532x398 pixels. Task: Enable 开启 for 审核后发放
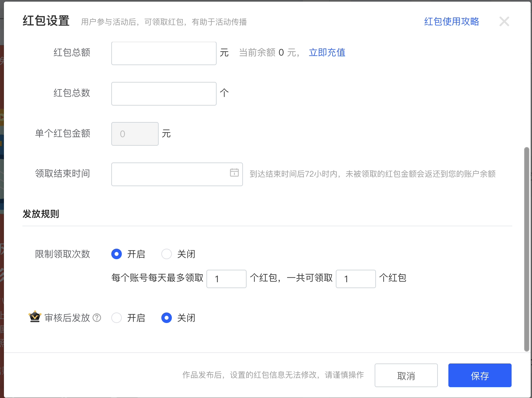[117, 318]
